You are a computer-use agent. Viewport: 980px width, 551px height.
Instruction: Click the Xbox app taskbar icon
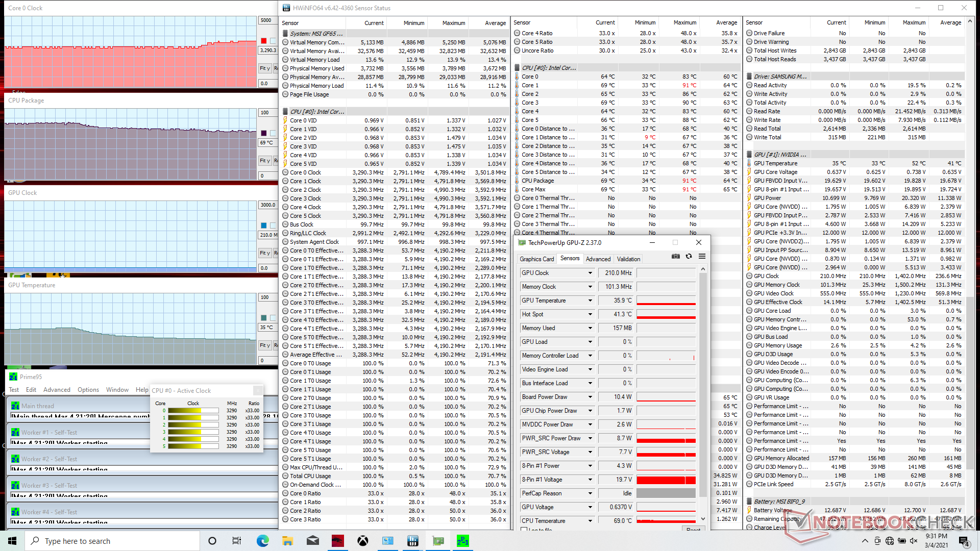click(x=362, y=541)
